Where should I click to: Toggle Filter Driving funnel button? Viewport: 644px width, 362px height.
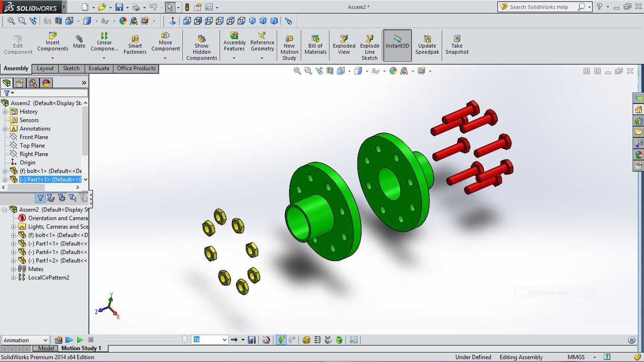point(62,198)
